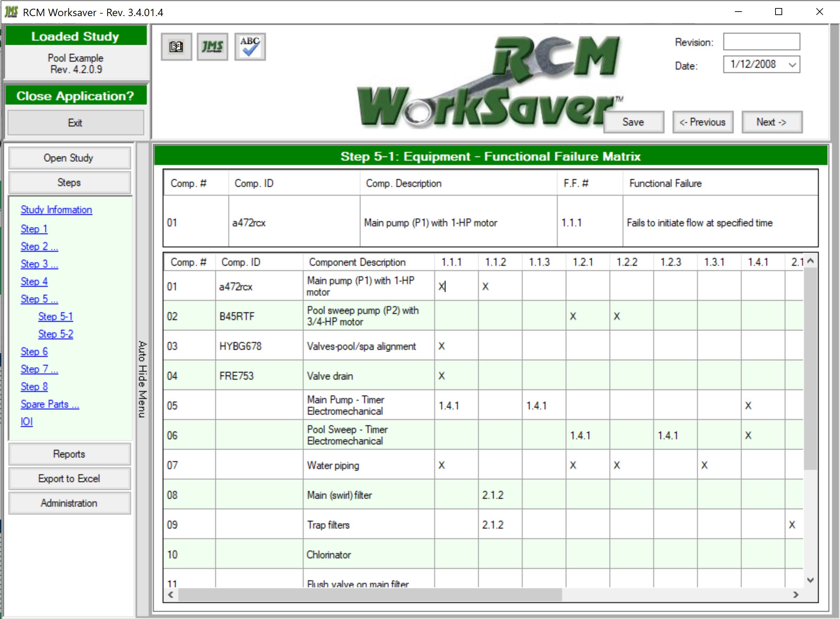Click the JMS Software logo icon

coord(212,46)
